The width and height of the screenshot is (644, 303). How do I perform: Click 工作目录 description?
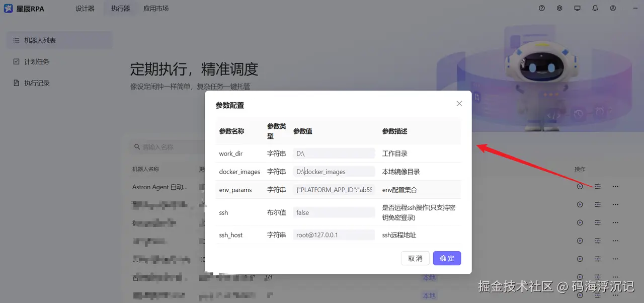click(395, 154)
